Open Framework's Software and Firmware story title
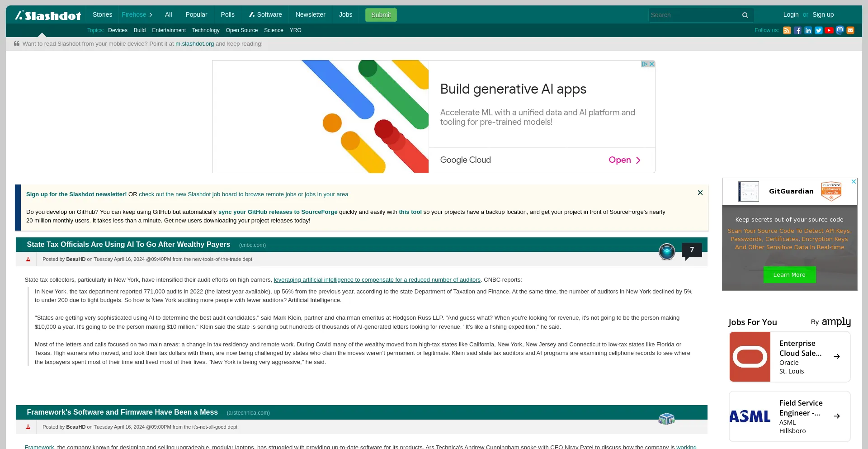 122,412
